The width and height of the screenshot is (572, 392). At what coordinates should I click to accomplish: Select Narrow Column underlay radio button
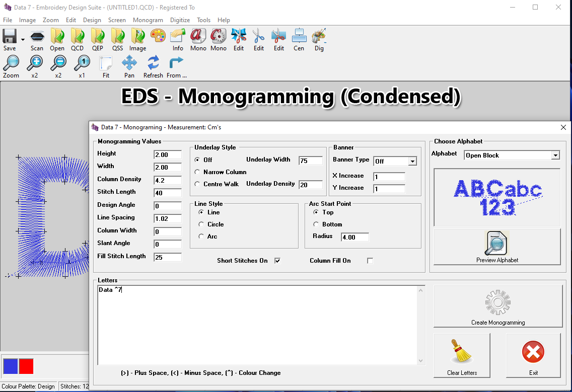[x=197, y=172]
